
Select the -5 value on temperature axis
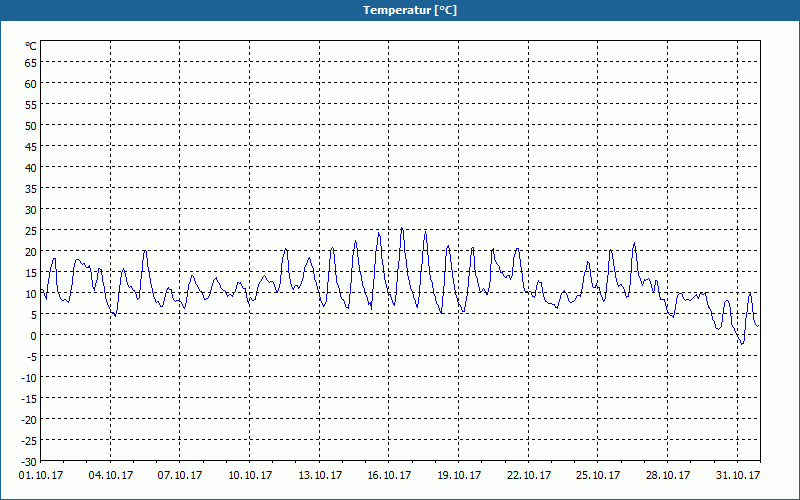click(x=32, y=357)
